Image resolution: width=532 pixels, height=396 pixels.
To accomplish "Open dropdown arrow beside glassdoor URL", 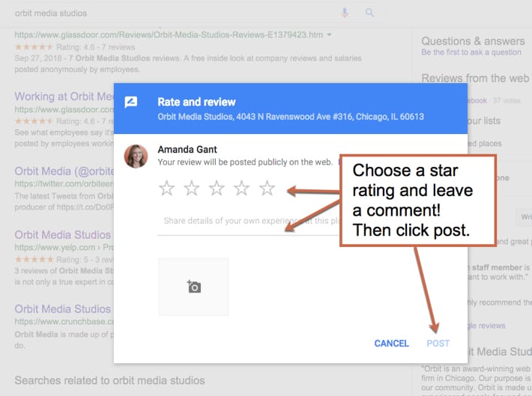I will [329, 34].
